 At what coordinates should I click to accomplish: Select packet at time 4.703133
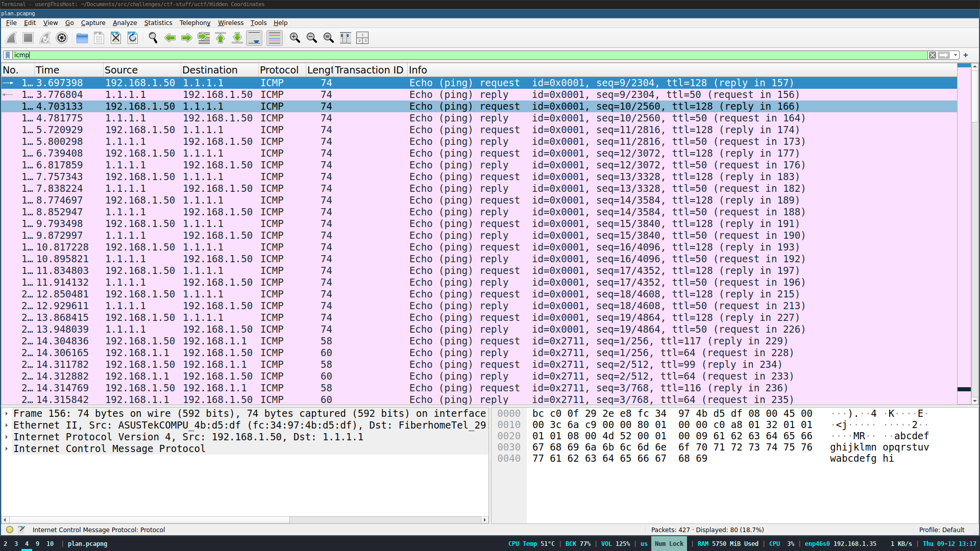coord(479,106)
